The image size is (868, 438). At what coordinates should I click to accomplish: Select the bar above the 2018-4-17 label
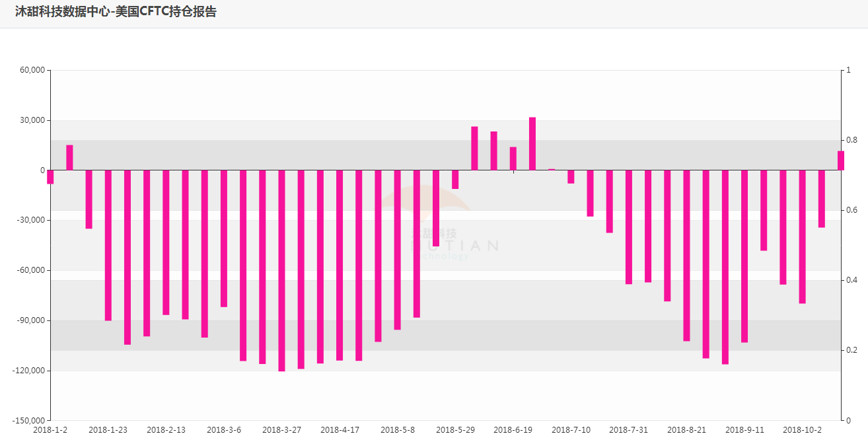coord(340,265)
